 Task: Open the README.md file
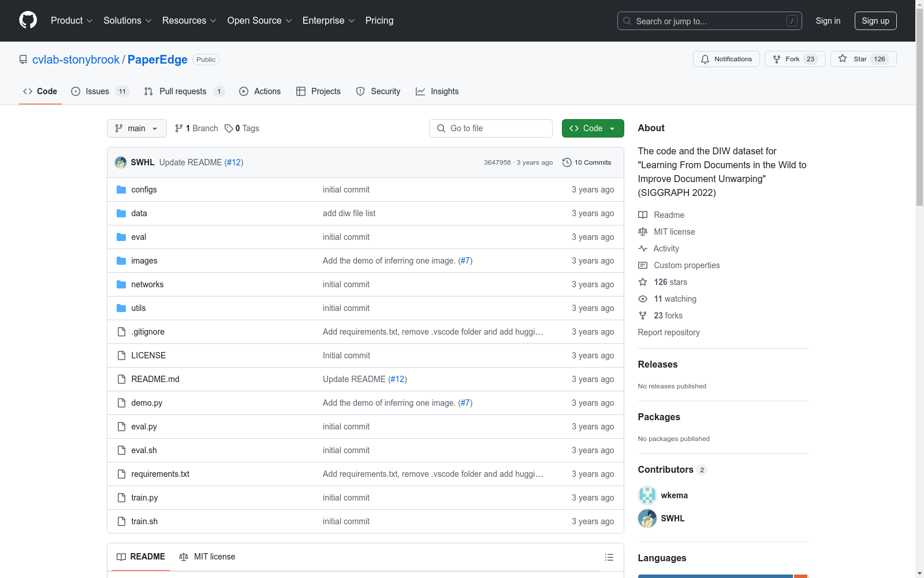155,379
